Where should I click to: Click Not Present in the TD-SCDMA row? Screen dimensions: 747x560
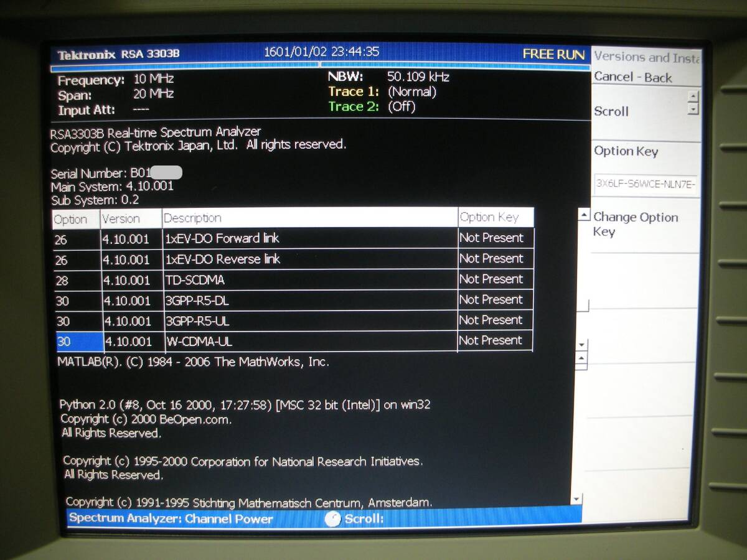pos(496,279)
